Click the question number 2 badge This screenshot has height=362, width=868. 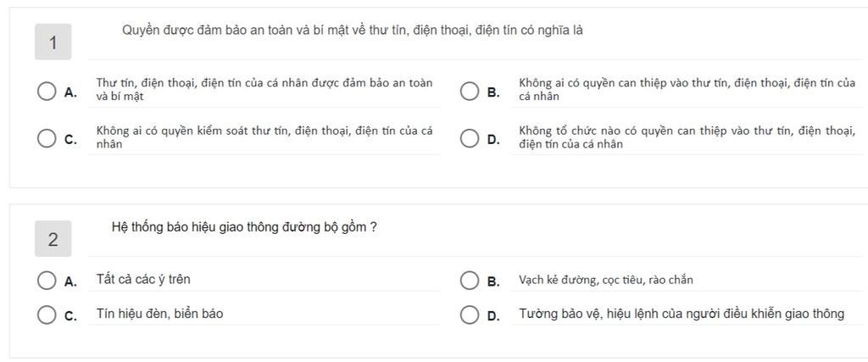point(53,239)
